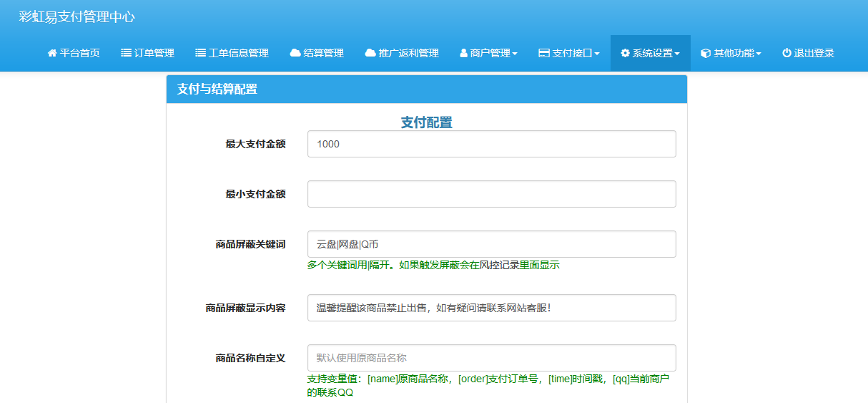Click the user icon next to 商户管理
868x403 pixels.
pyautogui.click(x=463, y=53)
